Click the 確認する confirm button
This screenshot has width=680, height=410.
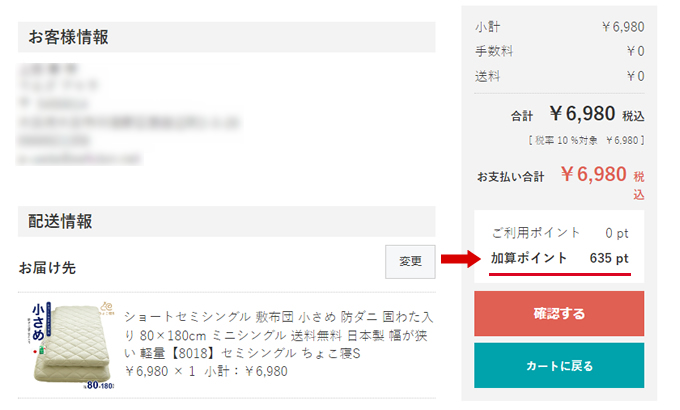(x=559, y=313)
